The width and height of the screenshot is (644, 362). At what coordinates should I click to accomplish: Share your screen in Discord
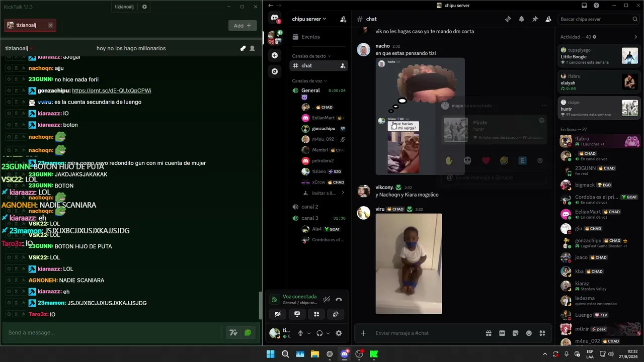pos(297,314)
